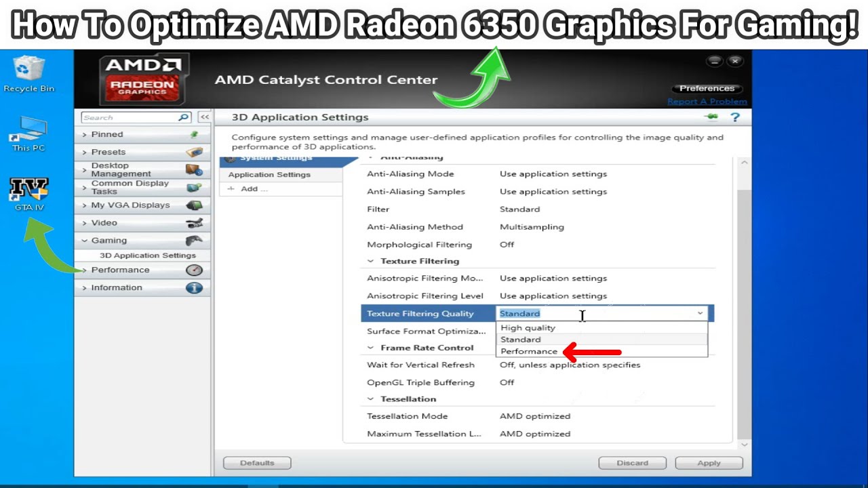Open the Report A Problem link

[x=707, y=102]
